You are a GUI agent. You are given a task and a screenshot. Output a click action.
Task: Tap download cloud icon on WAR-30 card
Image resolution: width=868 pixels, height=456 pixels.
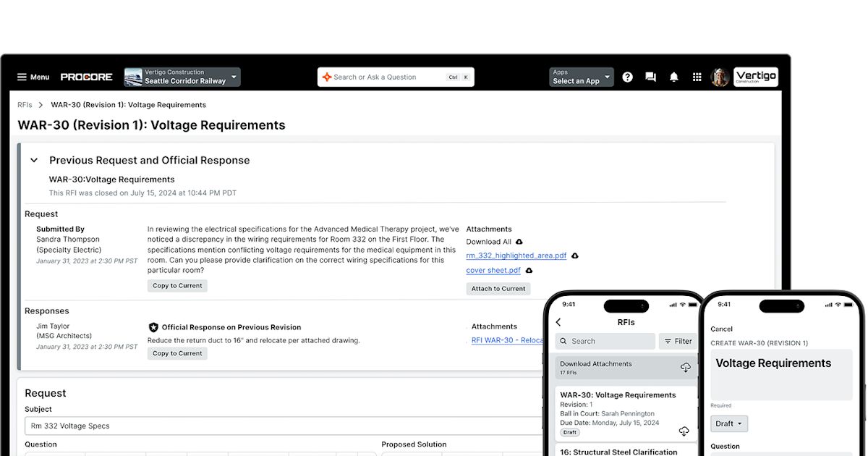pyautogui.click(x=684, y=431)
